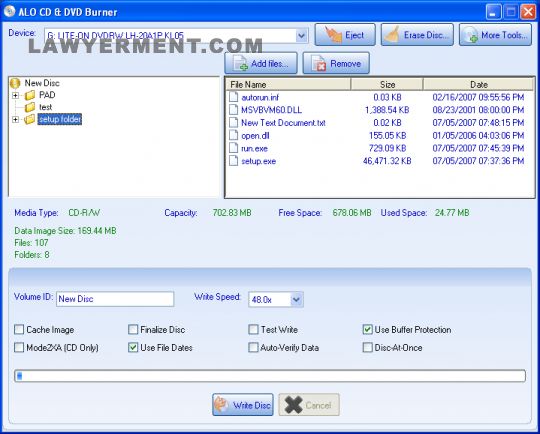Click the Remove button
540x434 pixels.
pos(336,63)
